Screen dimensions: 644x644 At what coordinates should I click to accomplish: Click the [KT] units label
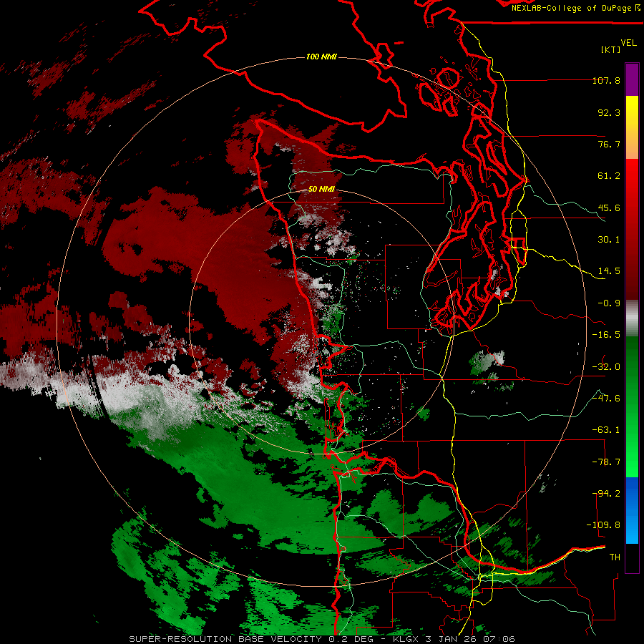pos(610,49)
